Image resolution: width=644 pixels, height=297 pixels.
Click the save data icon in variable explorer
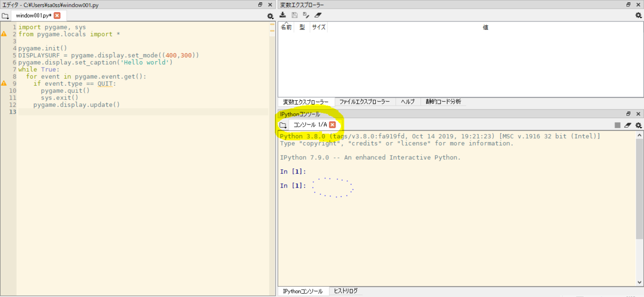[x=294, y=16]
